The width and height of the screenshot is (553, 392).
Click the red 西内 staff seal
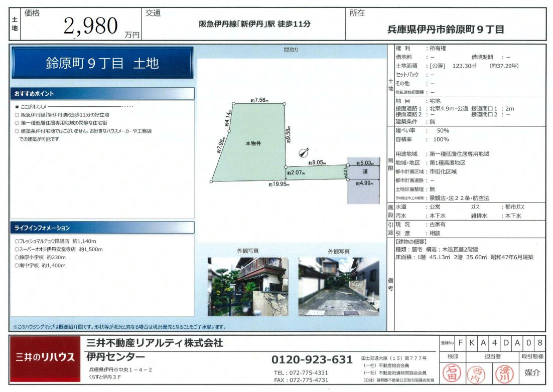tap(474, 374)
